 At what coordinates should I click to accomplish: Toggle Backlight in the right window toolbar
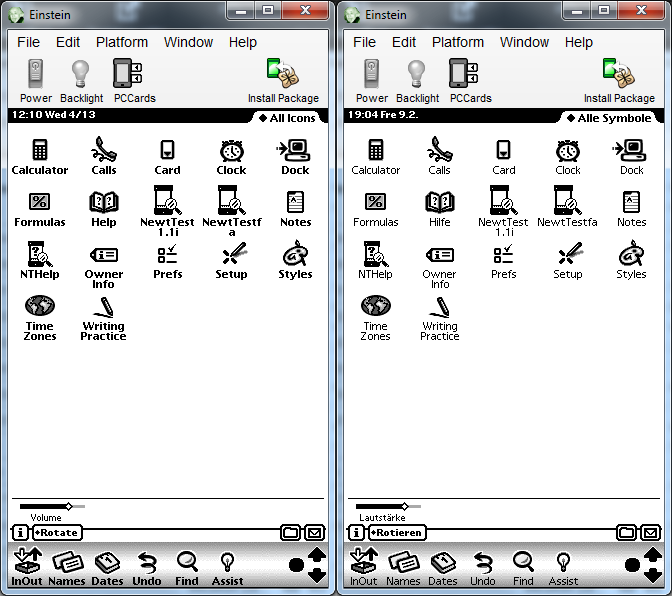pyautogui.click(x=417, y=81)
